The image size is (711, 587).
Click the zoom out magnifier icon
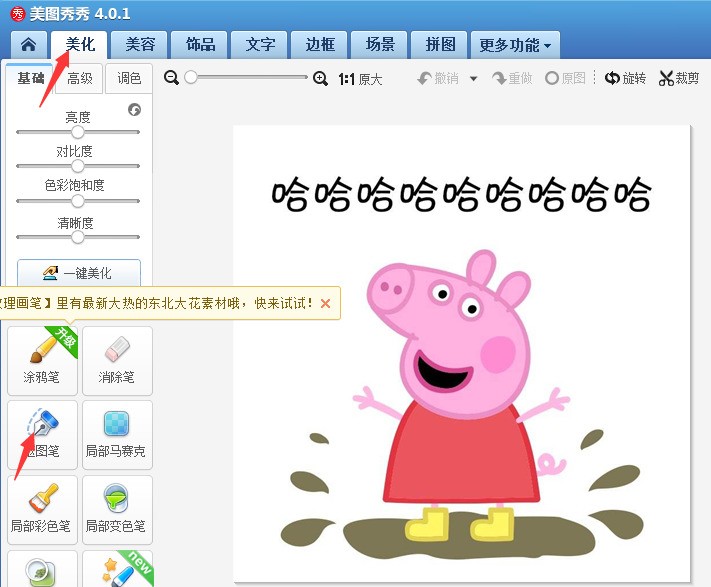pyautogui.click(x=171, y=78)
